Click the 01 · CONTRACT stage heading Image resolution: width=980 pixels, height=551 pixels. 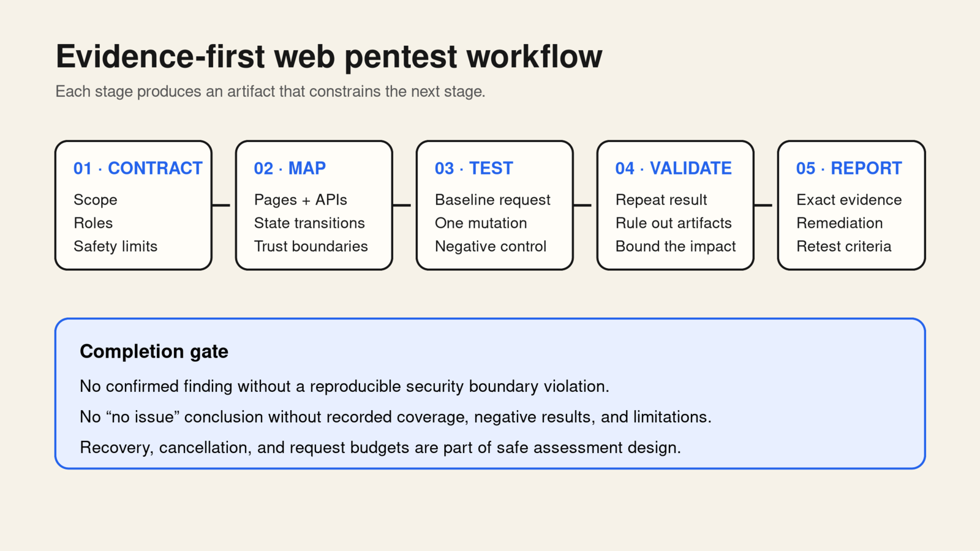tap(138, 168)
